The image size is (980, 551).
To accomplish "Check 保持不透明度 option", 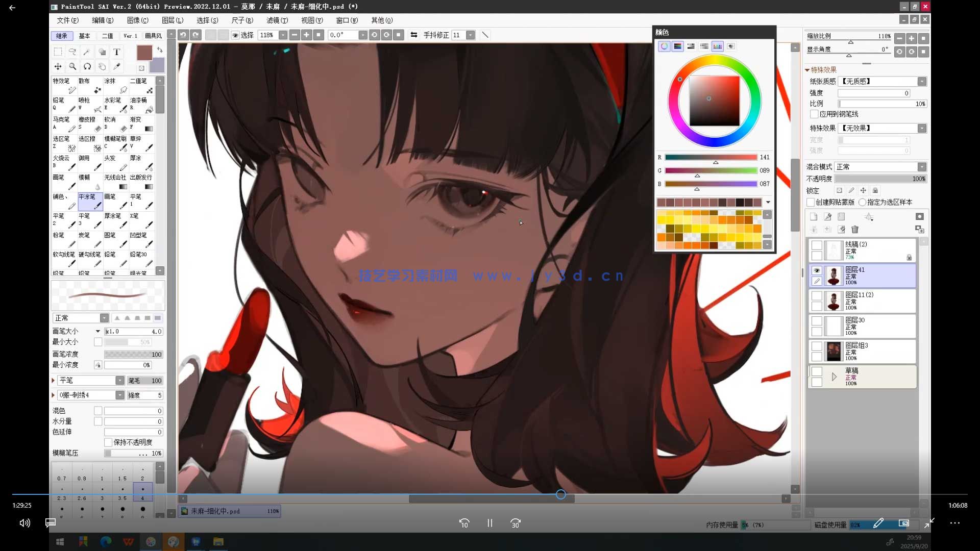I will pyautogui.click(x=108, y=442).
